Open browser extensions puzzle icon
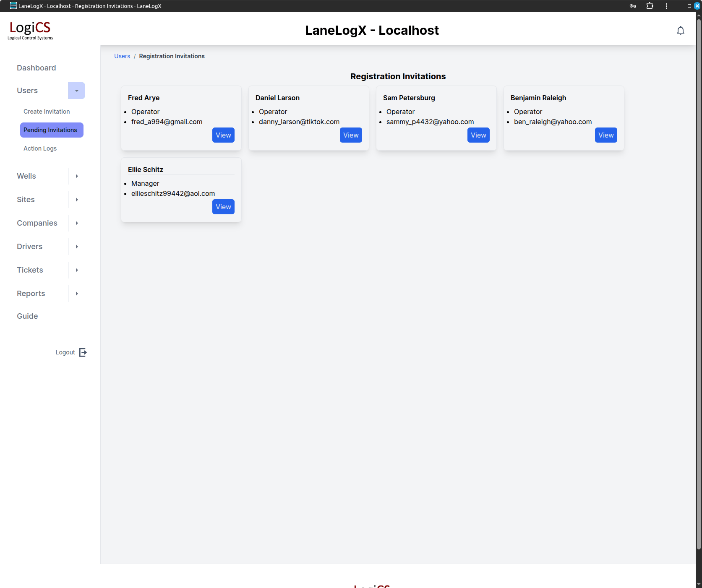The image size is (702, 588). coord(650,6)
